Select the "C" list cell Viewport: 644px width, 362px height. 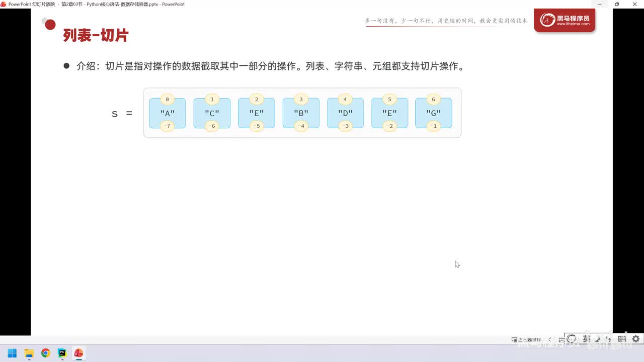point(212,113)
